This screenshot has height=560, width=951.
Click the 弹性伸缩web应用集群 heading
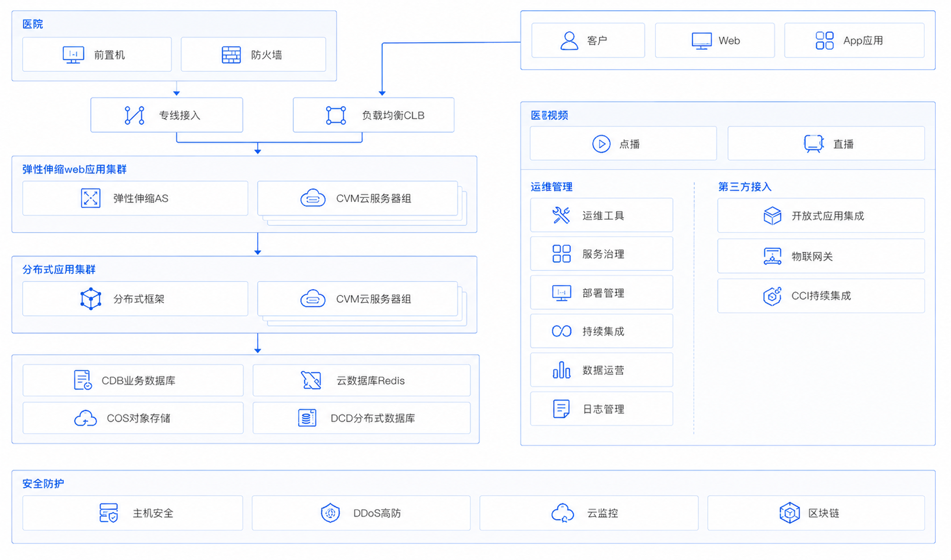pos(74,169)
